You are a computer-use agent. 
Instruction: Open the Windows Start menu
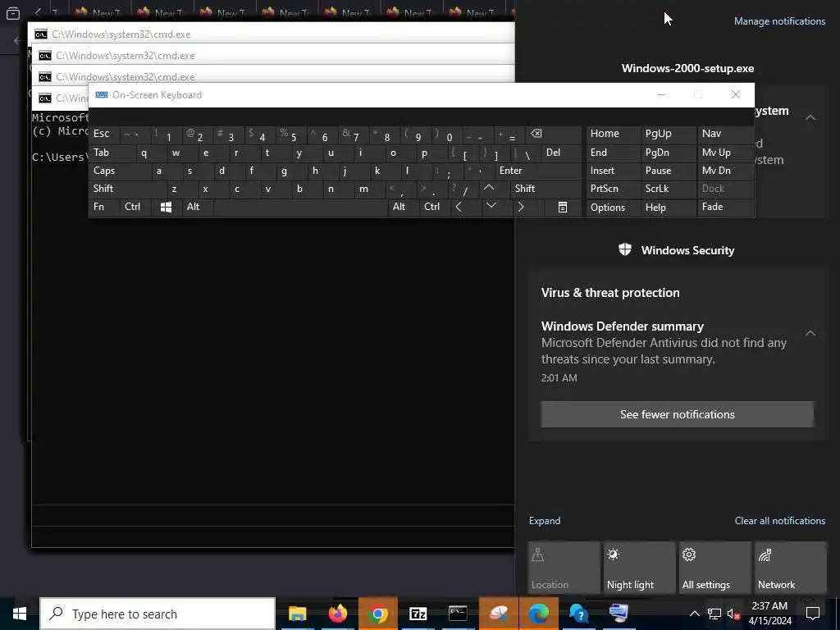point(20,614)
